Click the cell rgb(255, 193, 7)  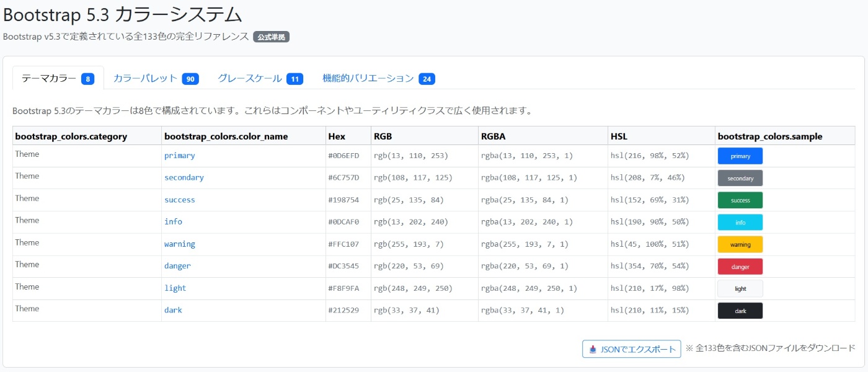point(425,244)
